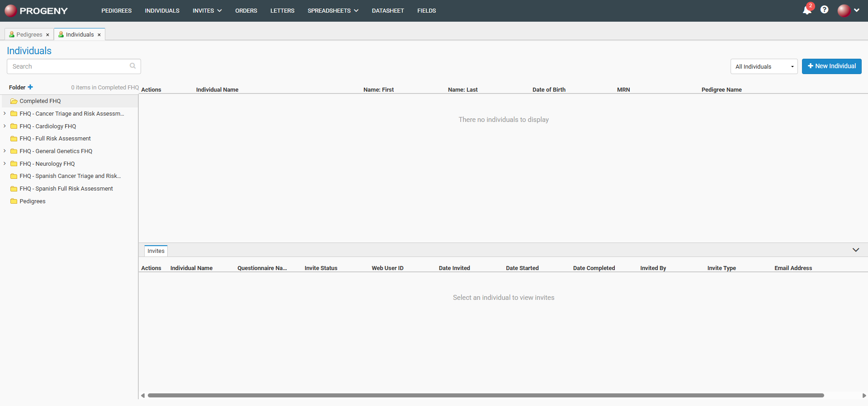
Task: Open the Datasheet navigation link
Action: pyautogui.click(x=387, y=10)
